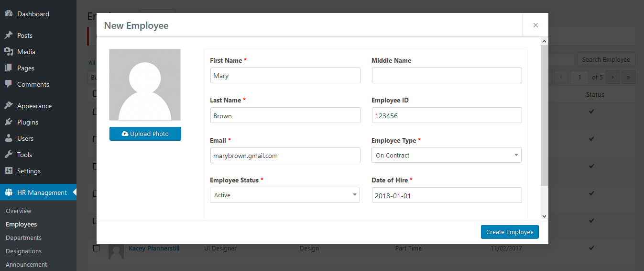Click the employee avatar placeholder image
The image size is (644, 271).
[x=145, y=85]
